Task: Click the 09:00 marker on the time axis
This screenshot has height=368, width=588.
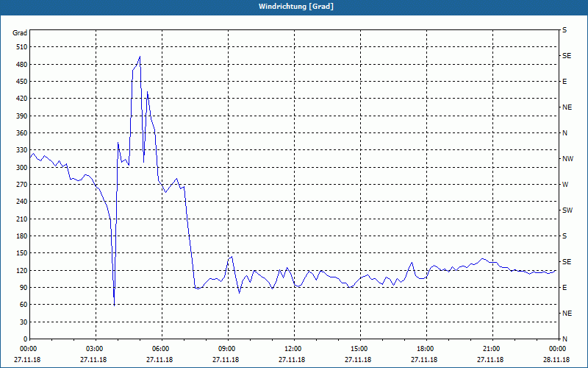Action: click(227, 349)
